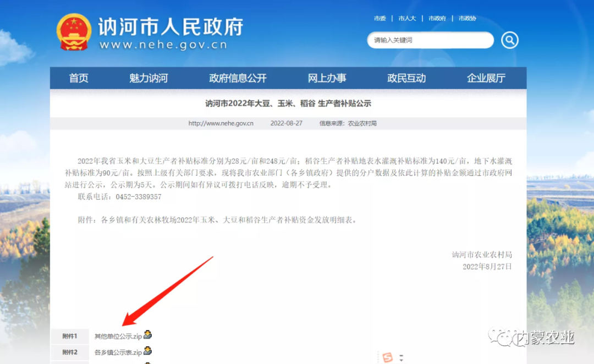This screenshot has width=594, height=364.
Task: Click the signed date 2022年8月27日
Action: 487,267
